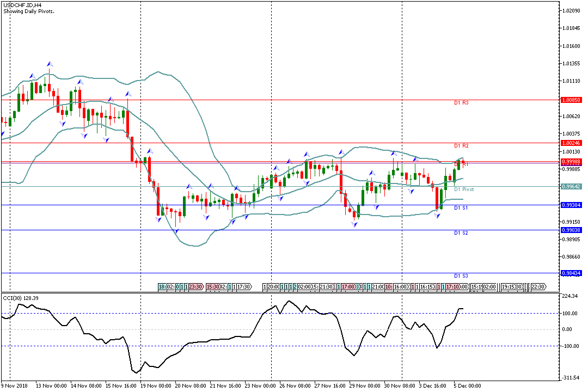Click the 3 Dec 16:00 date label
Image resolution: width=588 pixels, height=392 pixels.
pyautogui.click(x=433, y=385)
